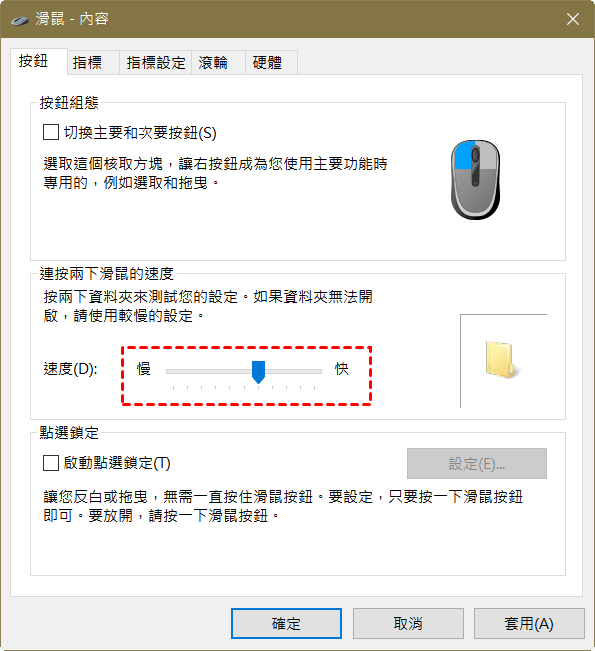Click the mouse icon in the title bar
The width and height of the screenshot is (595, 651).
point(20,20)
